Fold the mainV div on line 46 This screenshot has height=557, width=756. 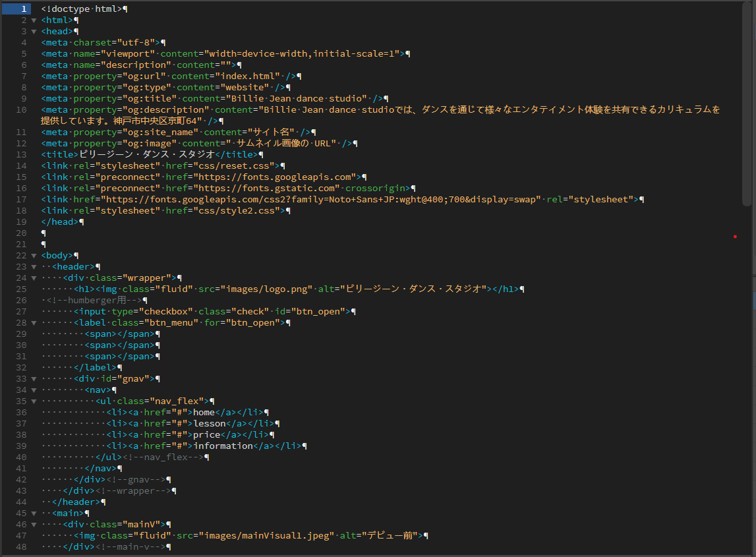coord(34,525)
